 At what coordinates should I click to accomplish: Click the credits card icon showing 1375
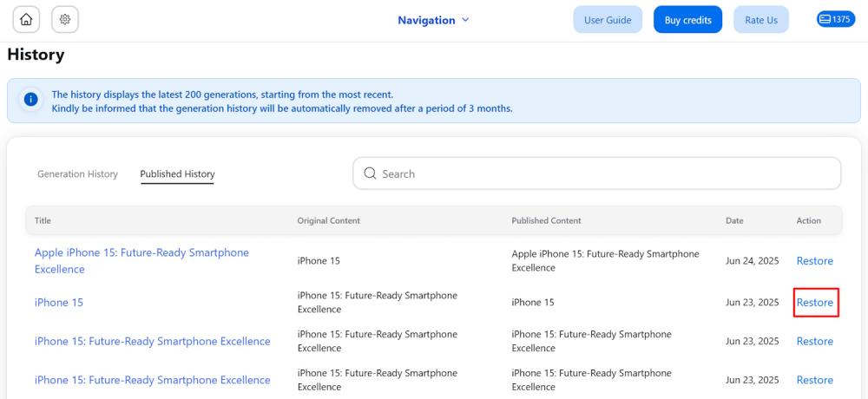[836, 19]
